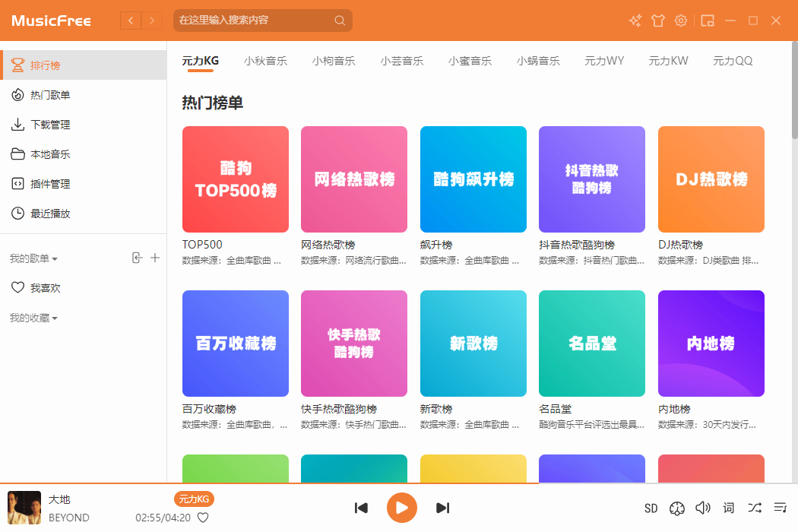Mute audio via the volume icon
The height and width of the screenshot is (532, 798).
(x=702, y=508)
